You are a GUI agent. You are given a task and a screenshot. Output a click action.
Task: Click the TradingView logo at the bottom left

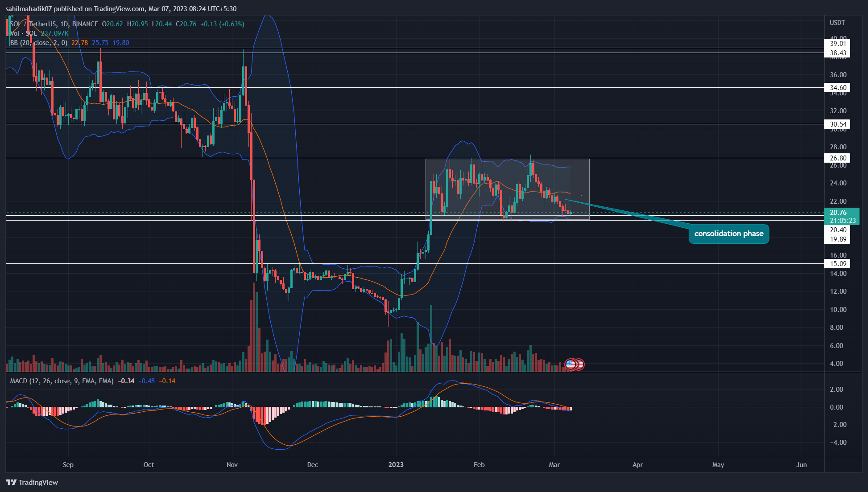point(32,482)
